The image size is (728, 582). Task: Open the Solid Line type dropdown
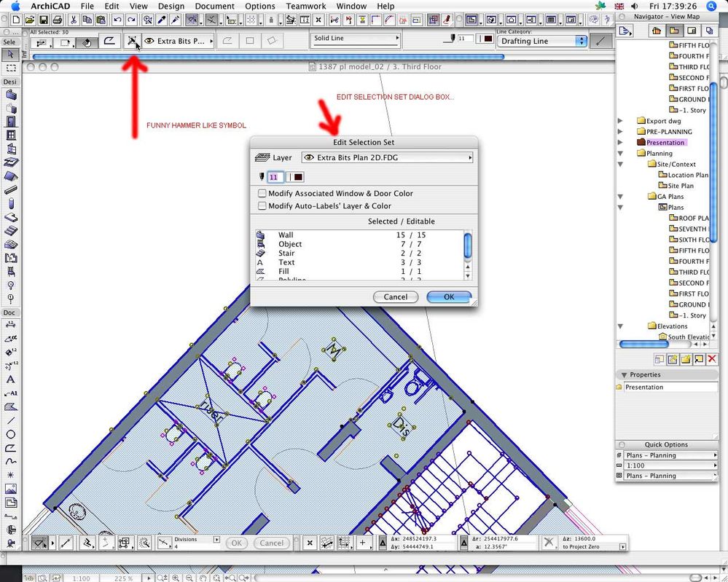coord(356,39)
